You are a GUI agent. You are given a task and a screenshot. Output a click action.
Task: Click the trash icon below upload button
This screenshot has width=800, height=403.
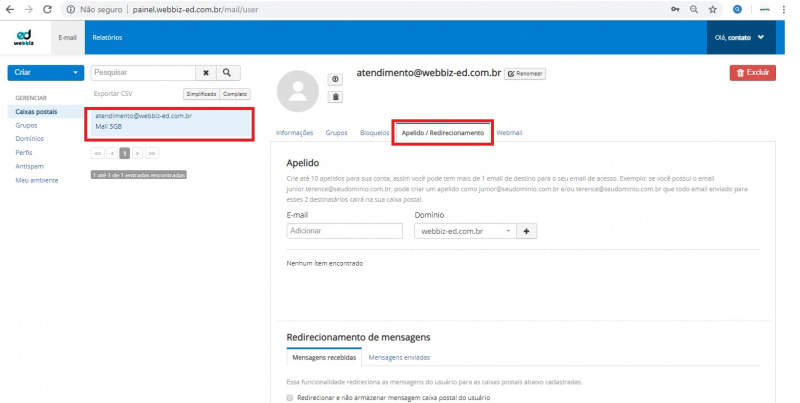tap(336, 97)
